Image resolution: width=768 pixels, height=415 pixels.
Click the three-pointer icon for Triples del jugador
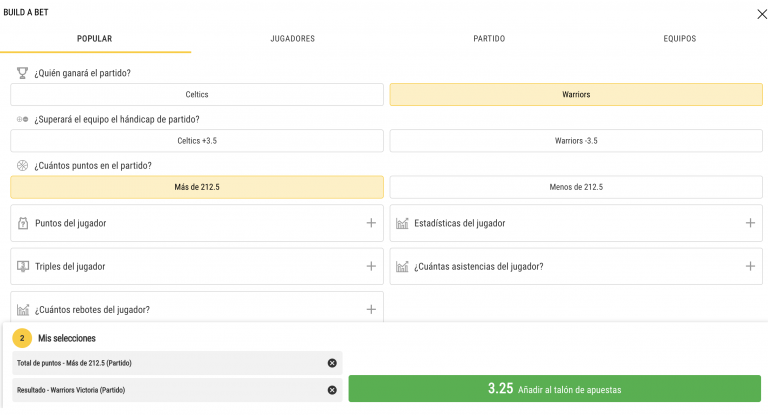coord(23,267)
